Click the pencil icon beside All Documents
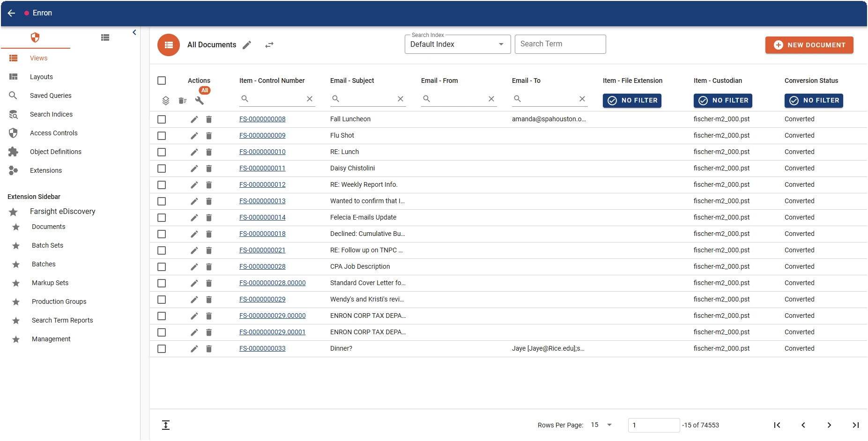 tap(247, 45)
